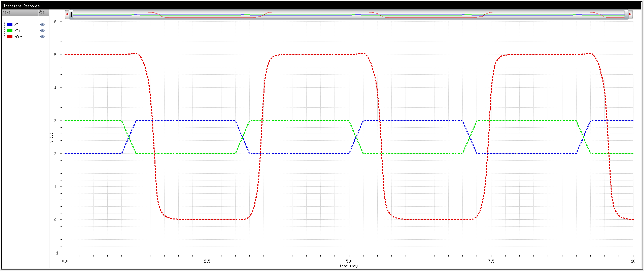Toggle visibility of /Di signal
644x271 pixels.
(42, 31)
